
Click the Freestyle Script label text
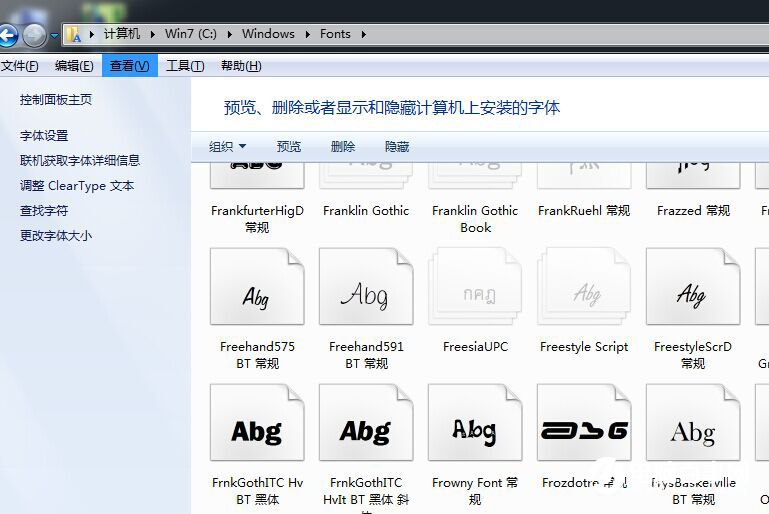(584, 346)
